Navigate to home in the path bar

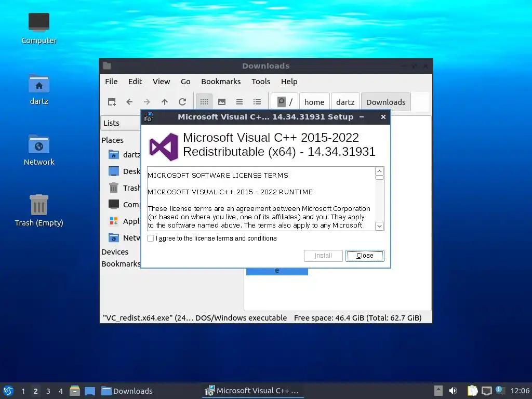[314, 102]
